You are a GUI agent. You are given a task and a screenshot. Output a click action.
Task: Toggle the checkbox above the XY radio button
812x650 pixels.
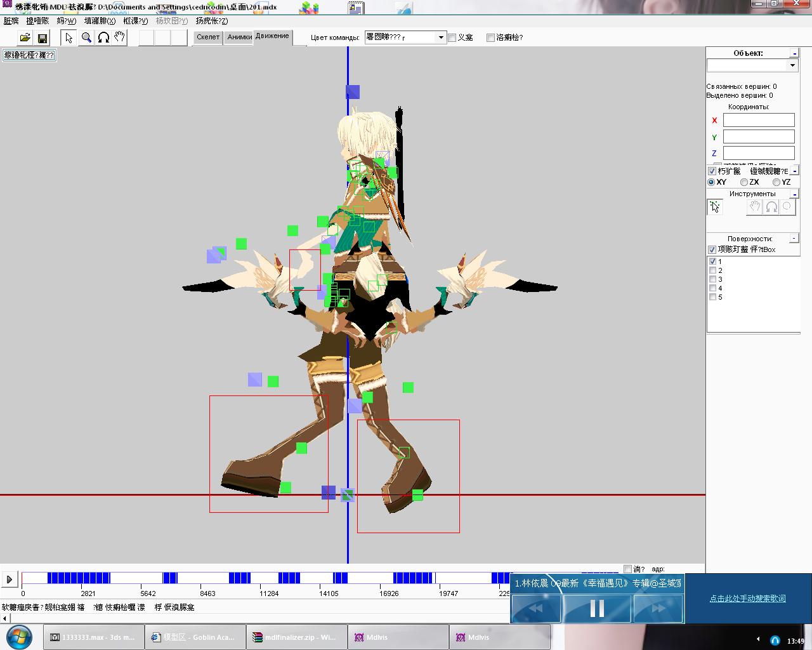coord(712,171)
